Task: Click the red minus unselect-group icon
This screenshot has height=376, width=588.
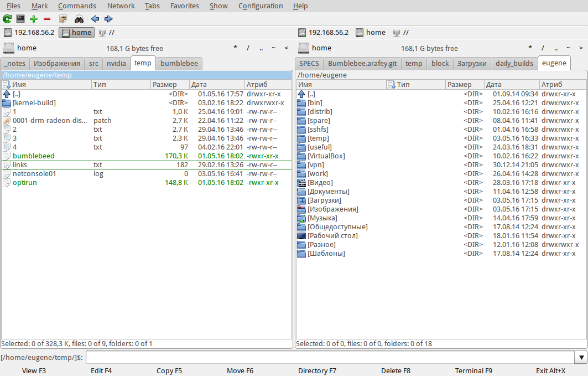Action: (47, 19)
